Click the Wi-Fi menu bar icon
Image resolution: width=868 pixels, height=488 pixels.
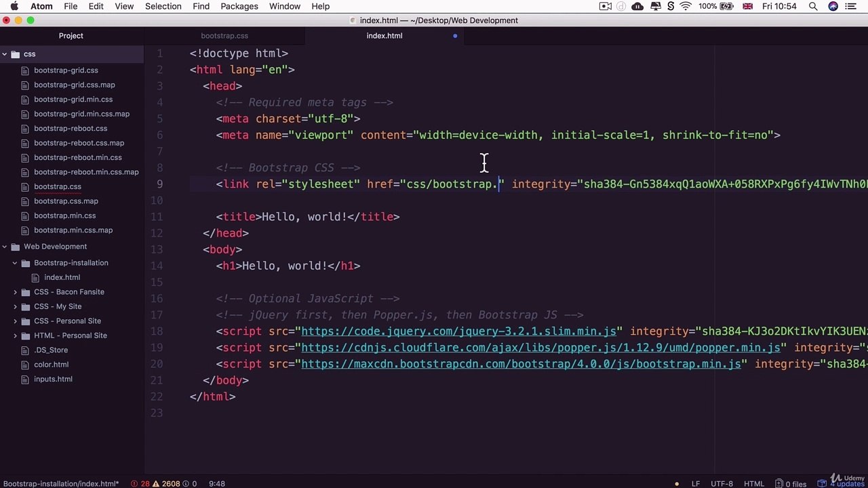coord(686,7)
